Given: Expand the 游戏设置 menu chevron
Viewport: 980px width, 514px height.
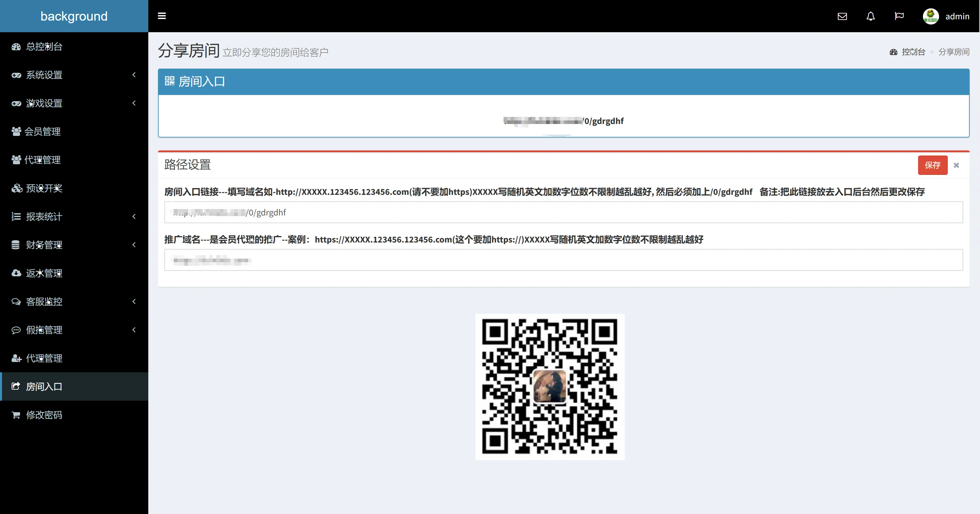Looking at the screenshot, I should pos(134,103).
